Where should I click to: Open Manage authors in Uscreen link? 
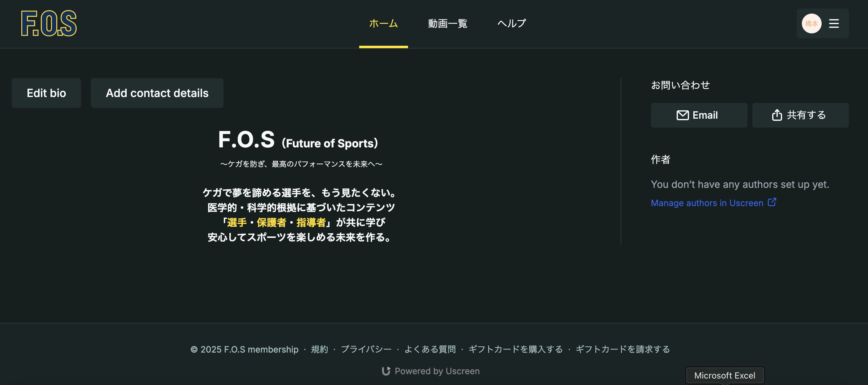coord(707,203)
